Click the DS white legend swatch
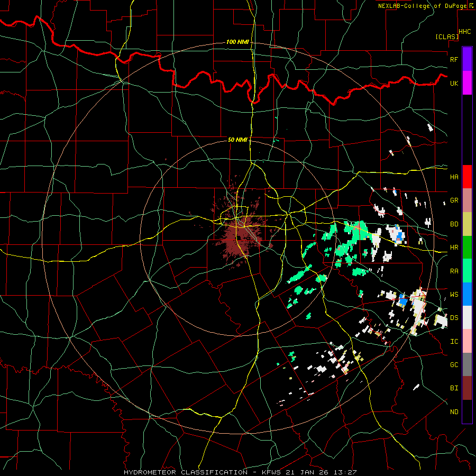 467,317
